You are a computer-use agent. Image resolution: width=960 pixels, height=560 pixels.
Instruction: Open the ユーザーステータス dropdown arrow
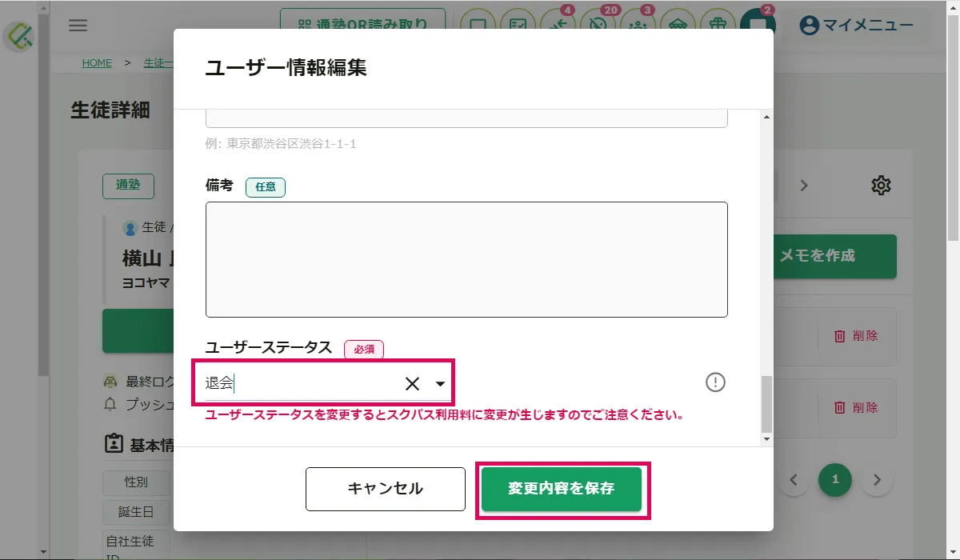point(440,384)
